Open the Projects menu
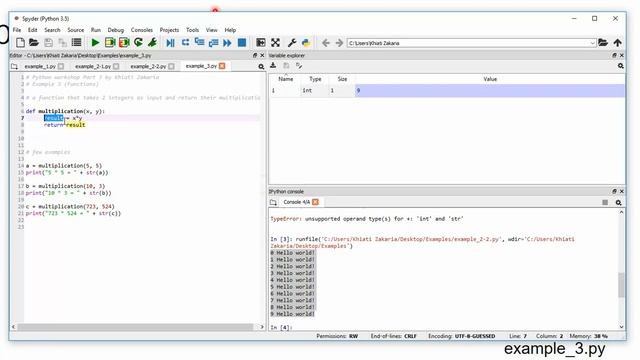The height and width of the screenshot is (360, 640). coord(169,30)
